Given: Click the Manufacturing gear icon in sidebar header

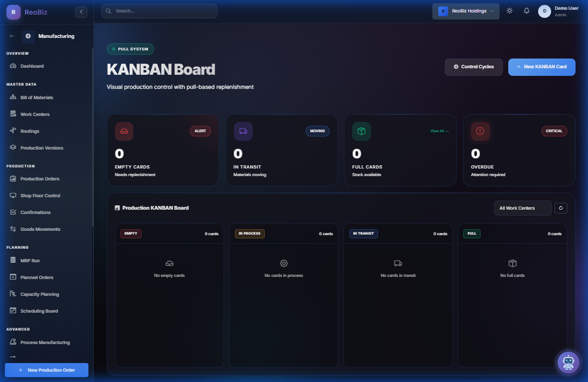Looking at the screenshot, I should click(x=28, y=36).
